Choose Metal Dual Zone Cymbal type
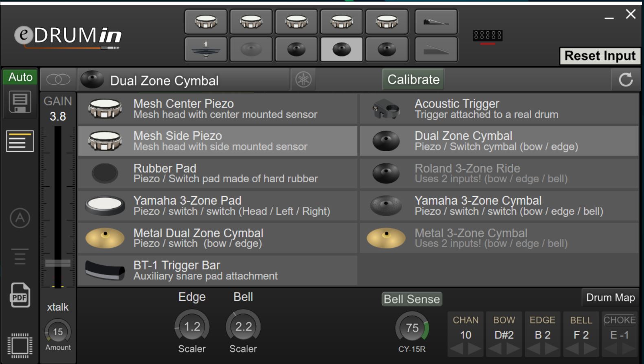 point(218,238)
